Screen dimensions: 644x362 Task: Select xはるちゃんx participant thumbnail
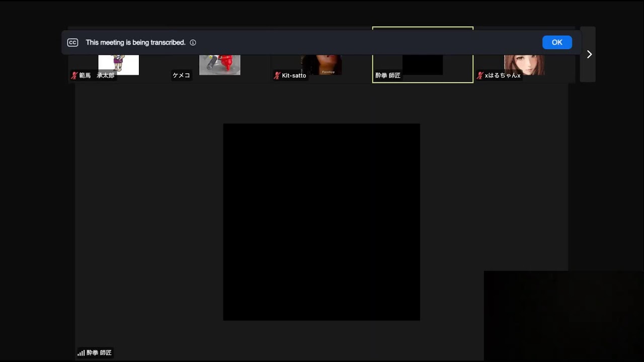coord(524,65)
